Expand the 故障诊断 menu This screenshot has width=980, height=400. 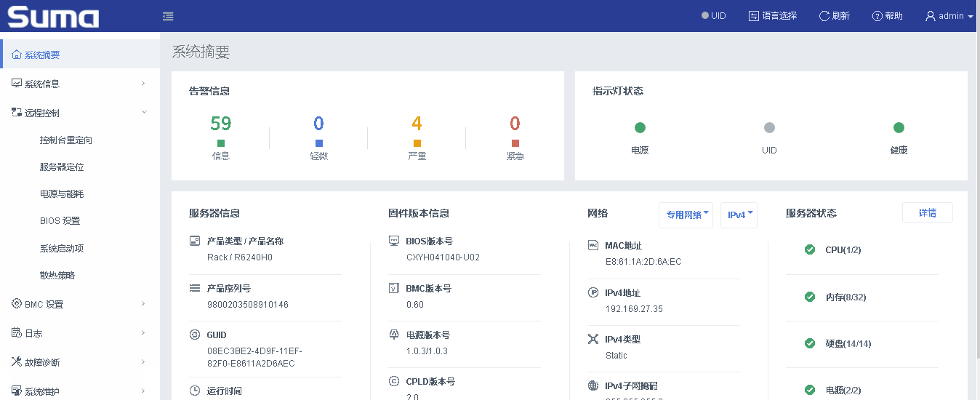(x=80, y=362)
